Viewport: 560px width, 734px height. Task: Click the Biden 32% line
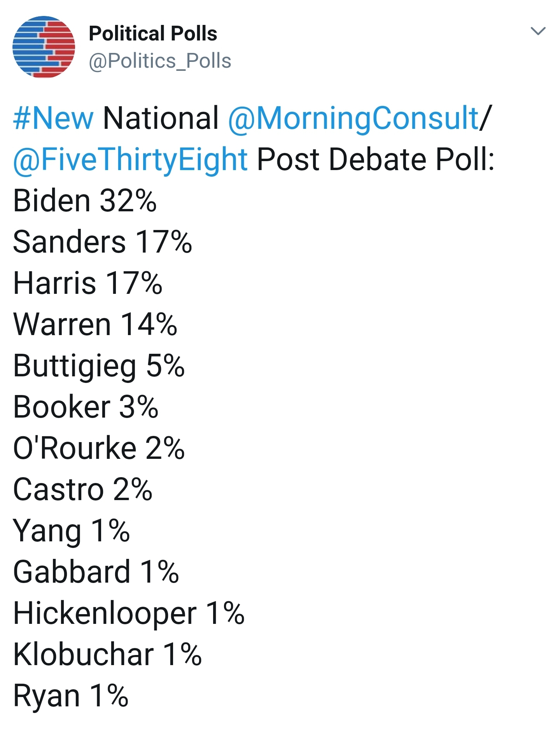pyautogui.click(x=85, y=201)
